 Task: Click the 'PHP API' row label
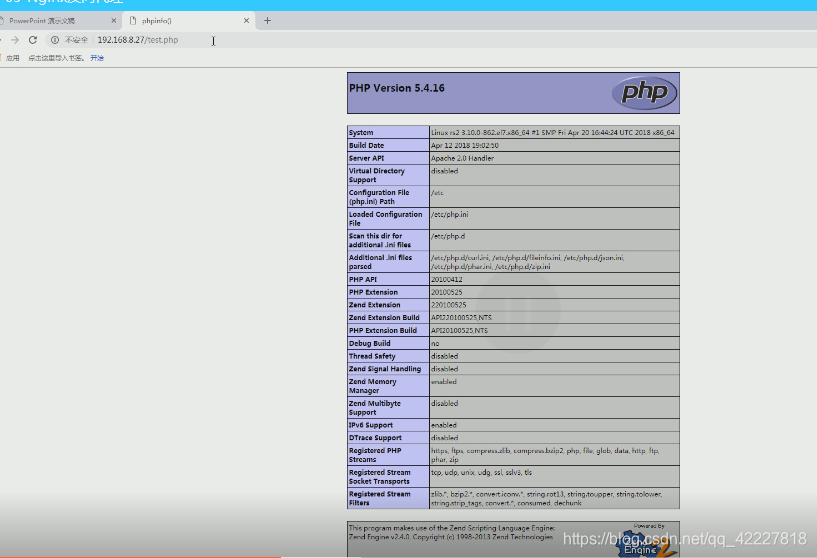coord(363,279)
